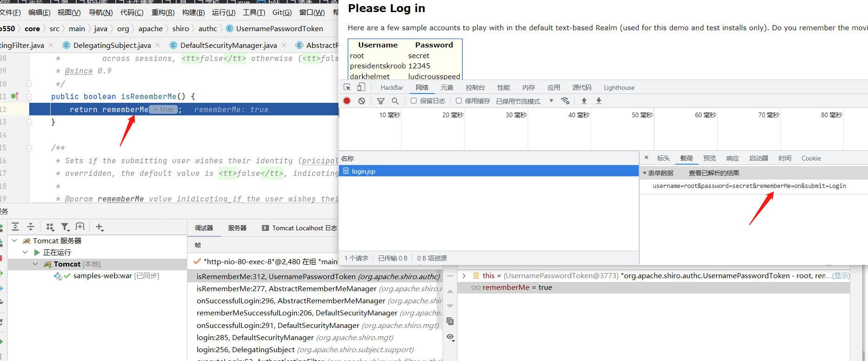Click the export HAR download arrow icon
The height and width of the screenshot is (361, 868).
click(599, 101)
